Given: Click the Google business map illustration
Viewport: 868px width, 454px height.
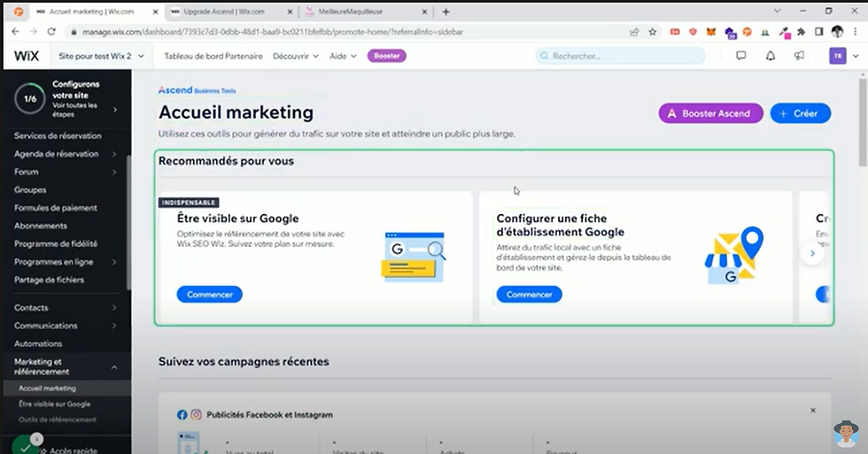Looking at the screenshot, I should [x=733, y=255].
